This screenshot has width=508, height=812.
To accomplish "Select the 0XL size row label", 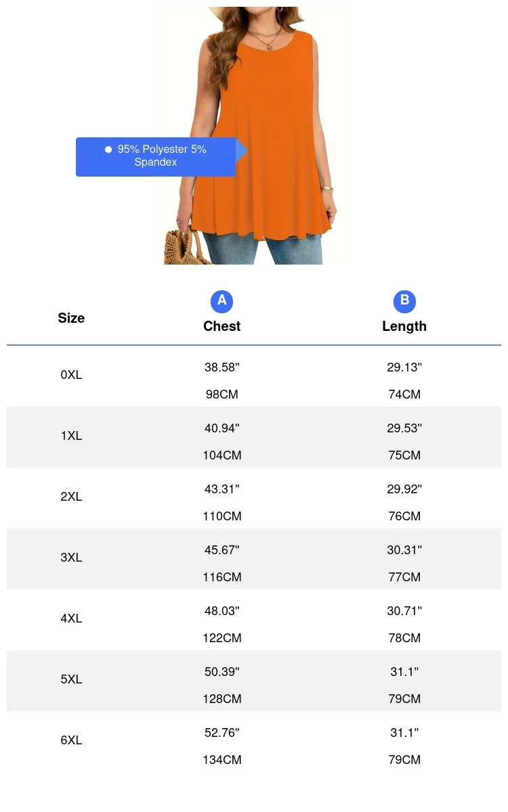I will [71, 375].
